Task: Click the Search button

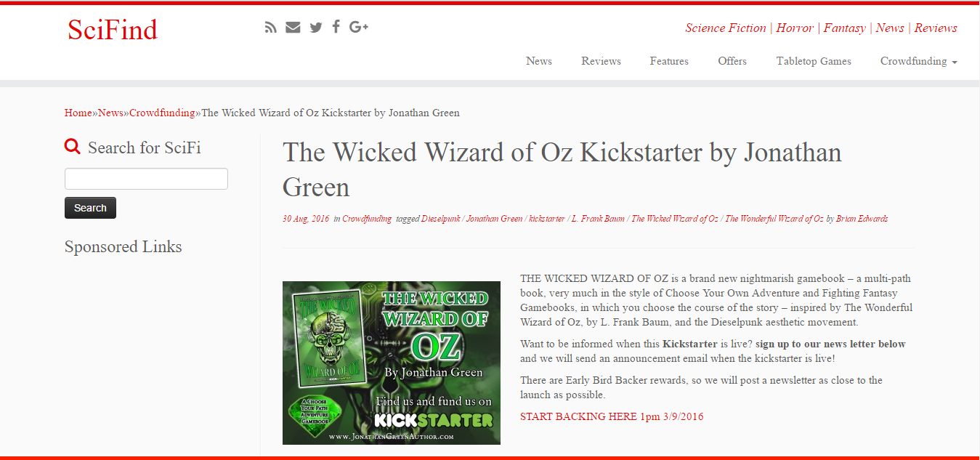Action: 90,208
